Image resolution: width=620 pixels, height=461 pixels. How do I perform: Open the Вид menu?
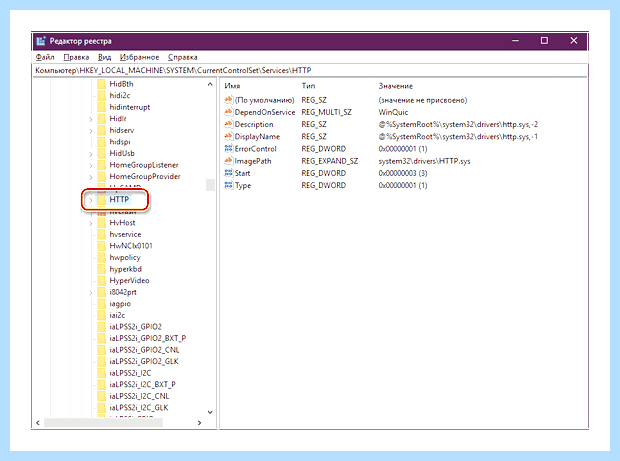[104, 57]
